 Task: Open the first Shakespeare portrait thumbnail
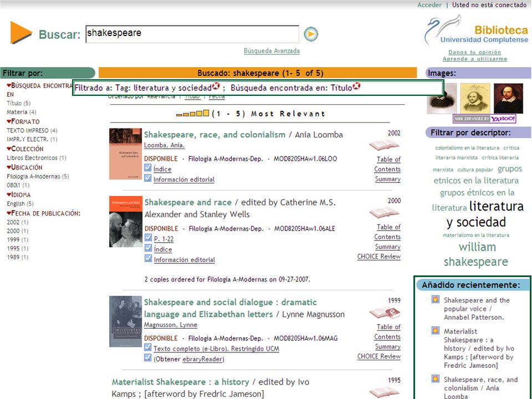pos(442,99)
